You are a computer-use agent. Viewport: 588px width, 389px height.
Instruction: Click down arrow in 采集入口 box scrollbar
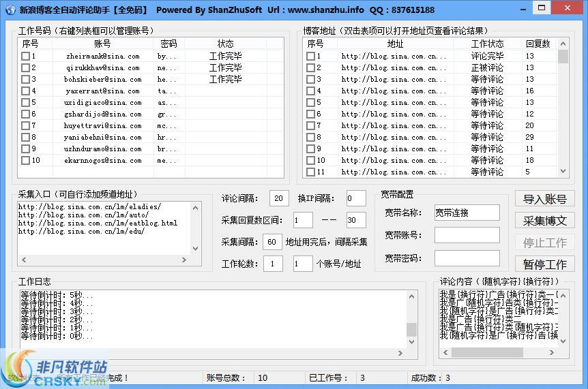point(195,248)
